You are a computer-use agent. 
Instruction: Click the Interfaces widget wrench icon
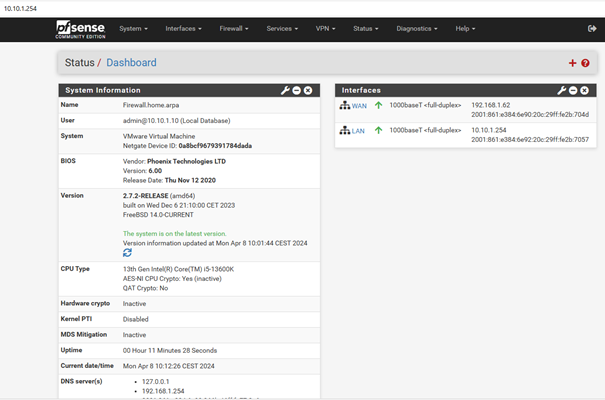562,90
